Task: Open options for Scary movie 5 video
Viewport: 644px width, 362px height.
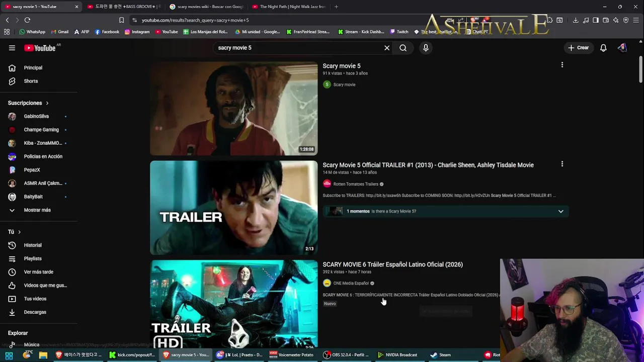Action: (562, 65)
